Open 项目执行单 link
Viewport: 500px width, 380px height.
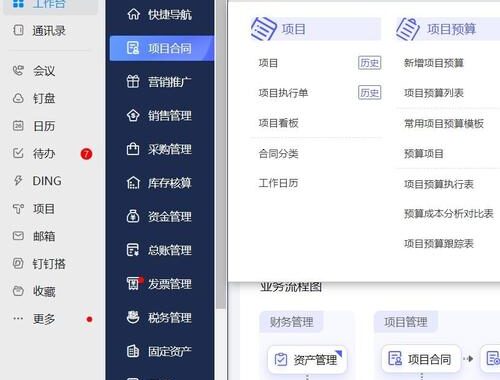coord(283,93)
